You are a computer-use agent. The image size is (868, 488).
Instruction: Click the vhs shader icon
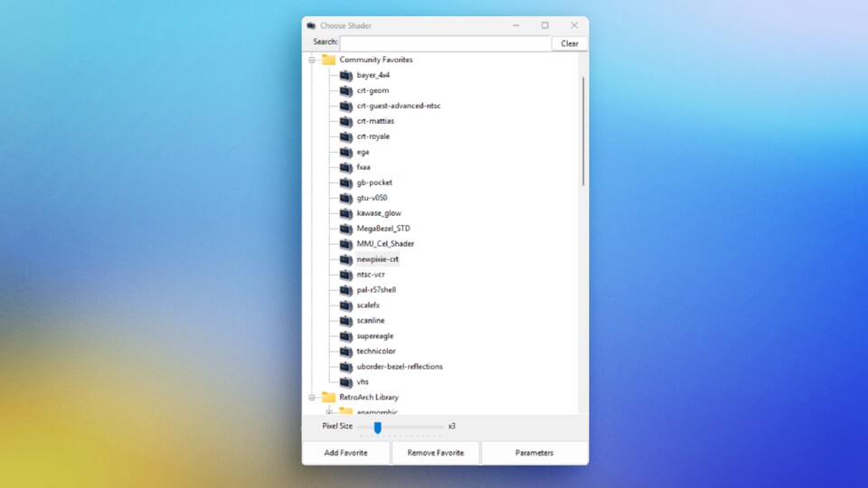[x=346, y=382]
